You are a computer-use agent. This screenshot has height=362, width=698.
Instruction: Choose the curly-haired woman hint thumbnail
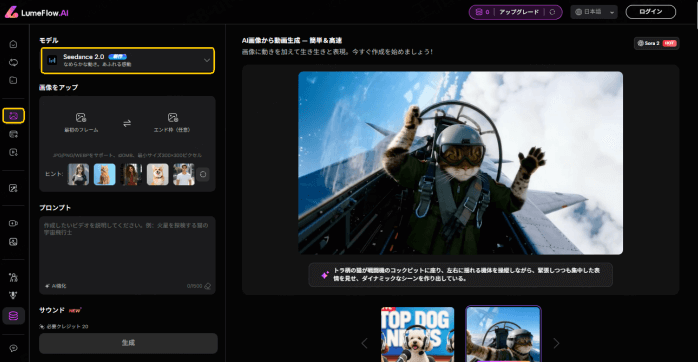131,174
